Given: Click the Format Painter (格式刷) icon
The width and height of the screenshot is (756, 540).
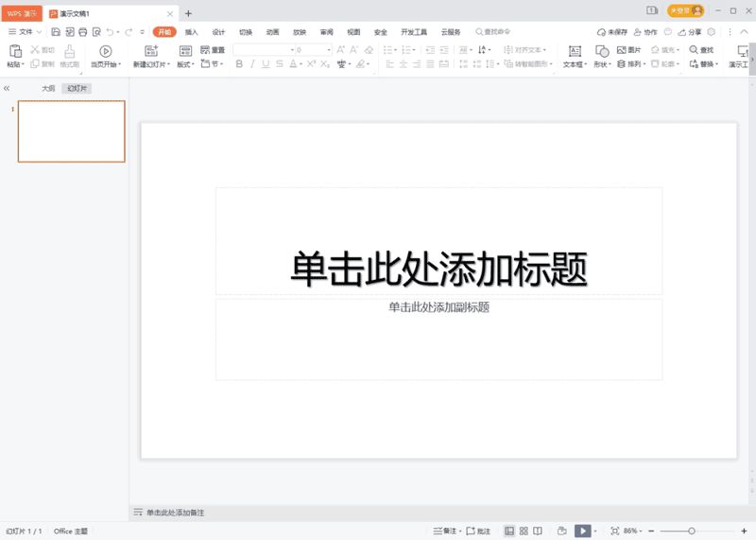Looking at the screenshot, I should pyautogui.click(x=69, y=51).
